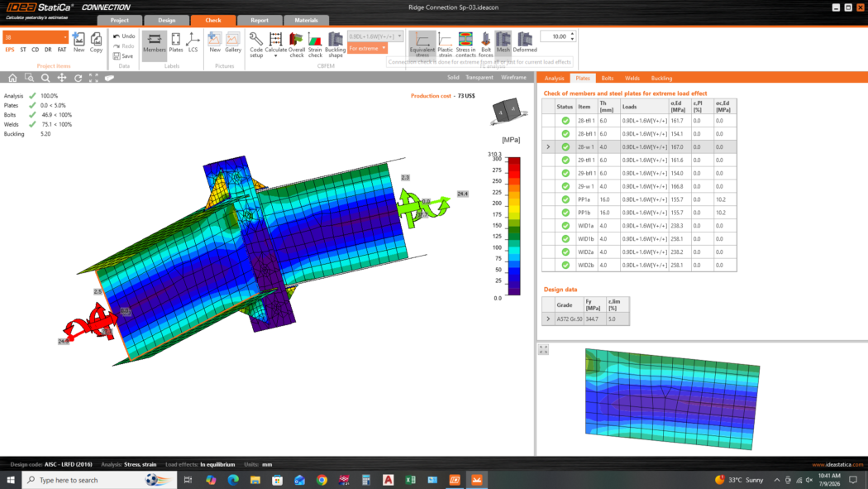The width and height of the screenshot is (868, 489).
Task: Open the Report ribbon tab
Action: (259, 20)
